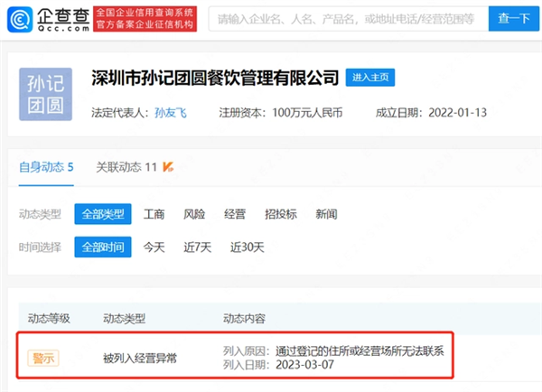Click the 动态内容 column header
This screenshot has width=542, height=392.
(244, 318)
